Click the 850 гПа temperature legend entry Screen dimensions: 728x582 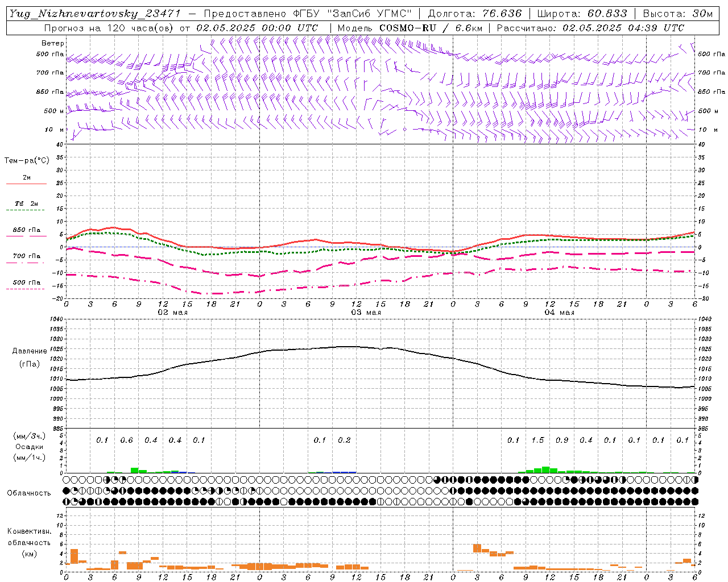pyautogui.click(x=27, y=230)
